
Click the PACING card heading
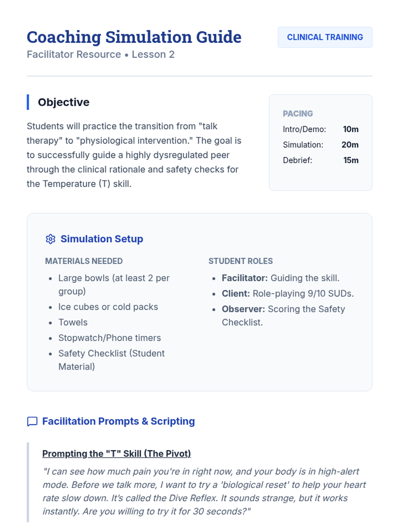tap(298, 114)
